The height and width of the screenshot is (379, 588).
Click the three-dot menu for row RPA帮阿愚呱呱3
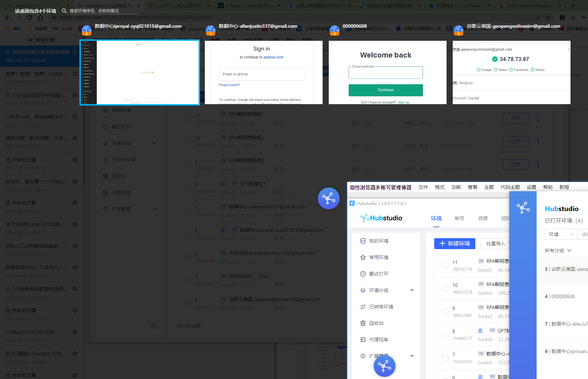538,165
